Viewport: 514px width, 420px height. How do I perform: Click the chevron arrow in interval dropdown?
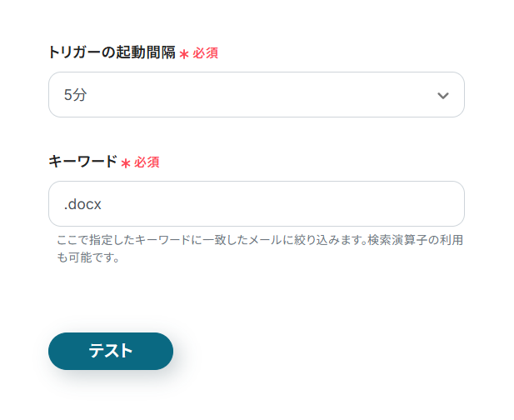tap(443, 95)
